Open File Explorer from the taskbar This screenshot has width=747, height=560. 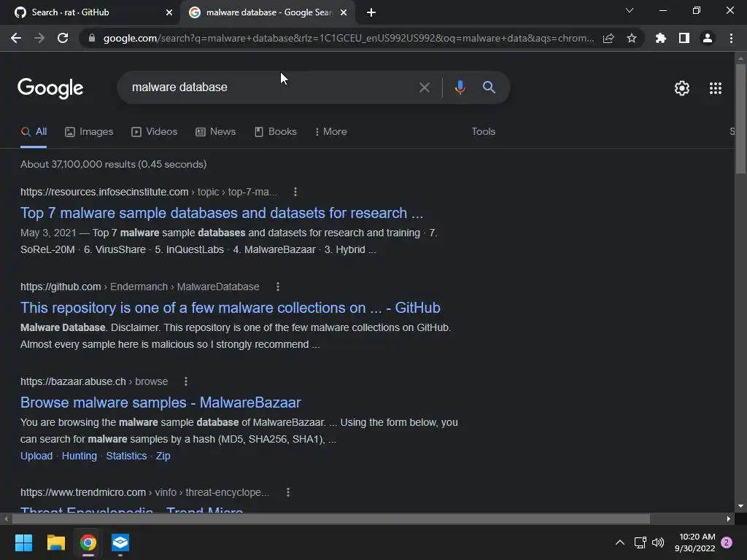tap(55, 542)
